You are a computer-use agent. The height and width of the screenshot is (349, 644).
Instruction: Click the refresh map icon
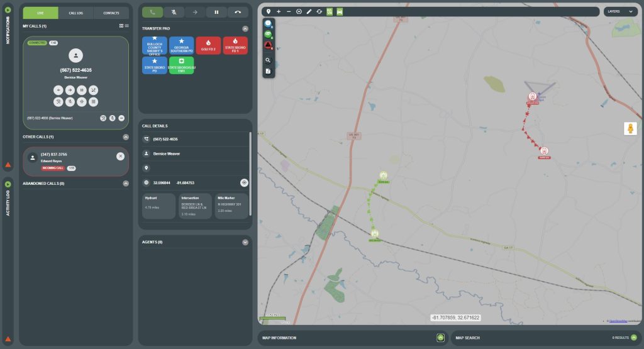point(319,11)
